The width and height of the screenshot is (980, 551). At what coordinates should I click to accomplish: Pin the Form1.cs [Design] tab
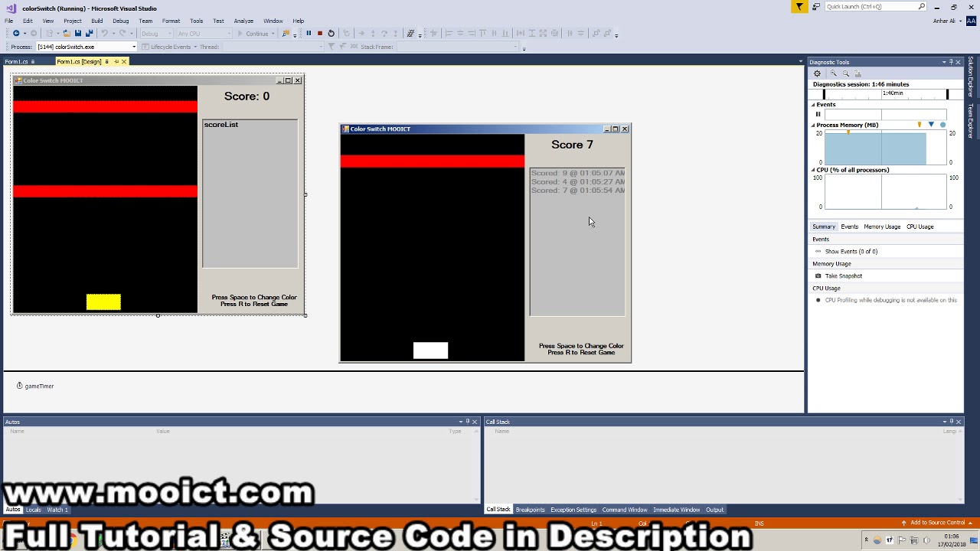pyautogui.click(x=116, y=61)
